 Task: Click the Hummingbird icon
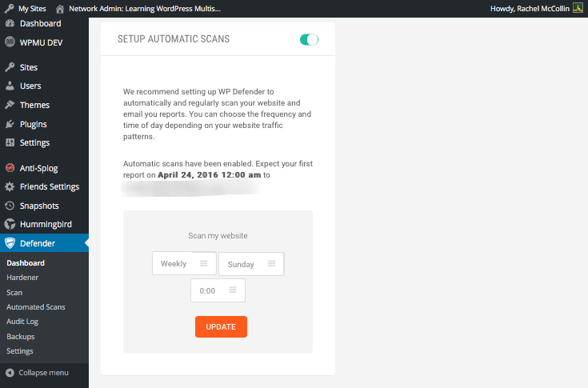click(x=10, y=224)
